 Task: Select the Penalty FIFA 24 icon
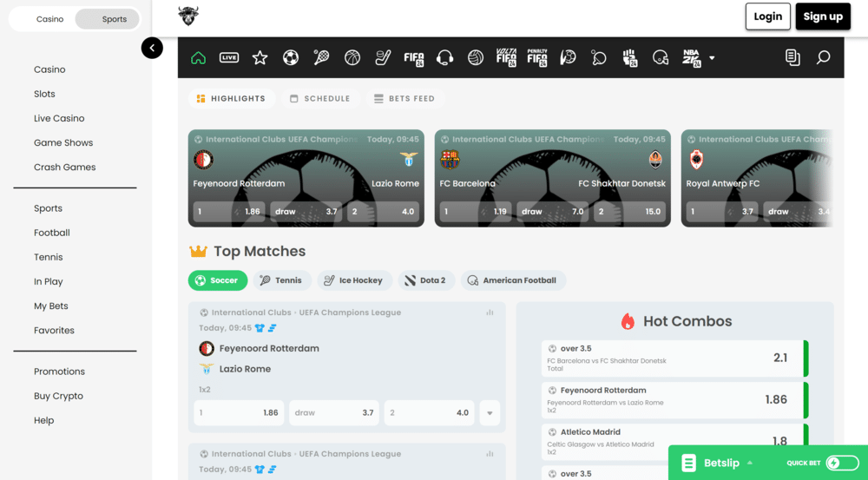(x=537, y=57)
